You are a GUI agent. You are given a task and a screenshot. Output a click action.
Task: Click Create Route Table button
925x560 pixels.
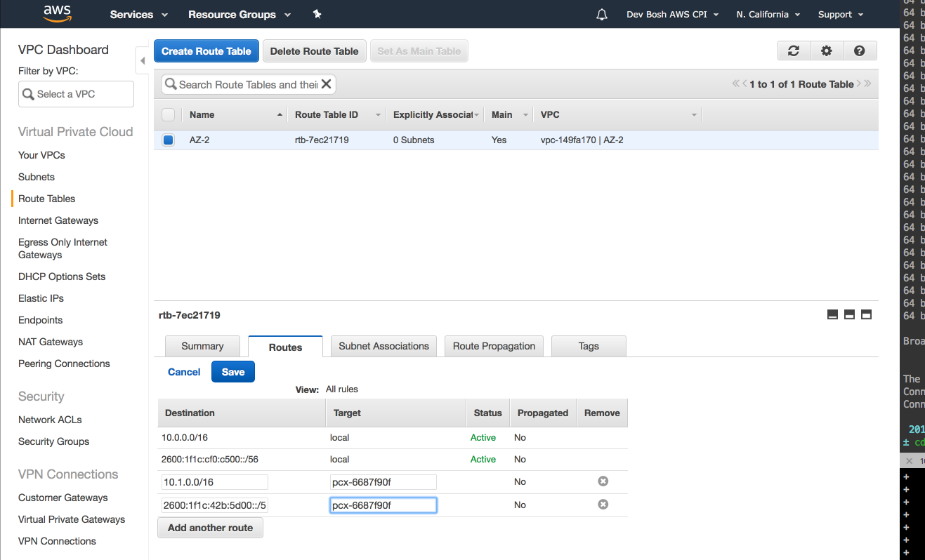click(206, 51)
